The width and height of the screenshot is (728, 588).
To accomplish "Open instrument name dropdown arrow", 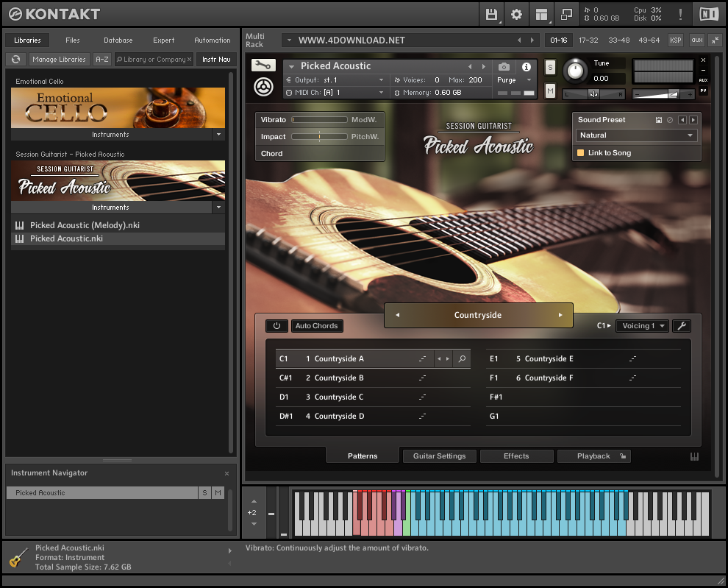I will click(x=292, y=66).
